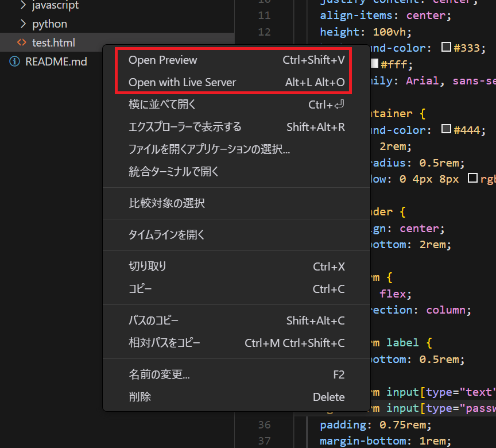The height and width of the screenshot is (448, 496).
Task: Choose コピー (Copy) menu entry
Action: click(x=237, y=289)
